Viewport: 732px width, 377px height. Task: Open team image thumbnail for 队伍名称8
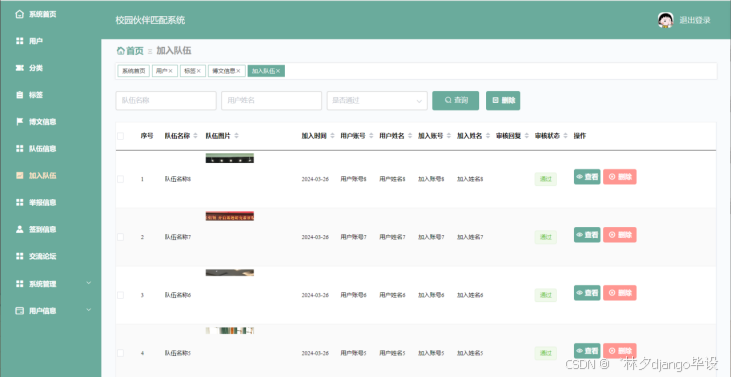coord(230,158)
